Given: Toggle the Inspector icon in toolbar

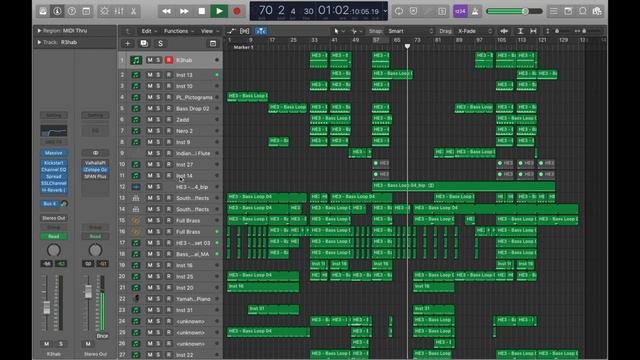Looking at the screenshot, I should click(57, 11).
